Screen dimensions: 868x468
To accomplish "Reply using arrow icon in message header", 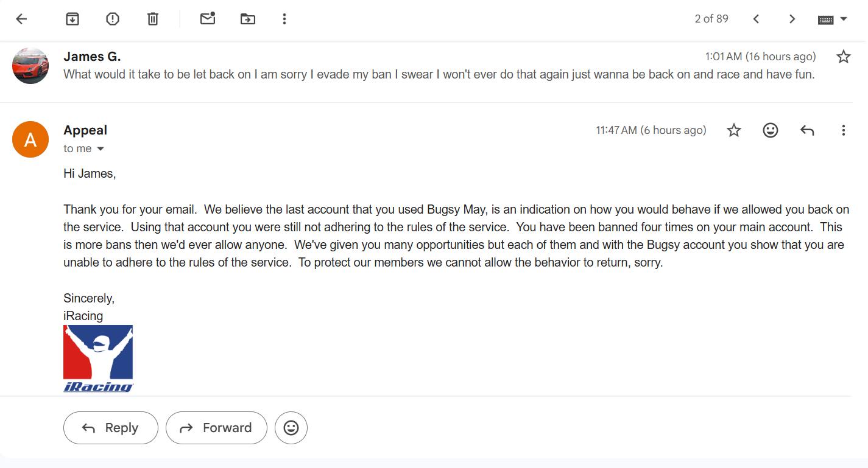I will point(807,130).
